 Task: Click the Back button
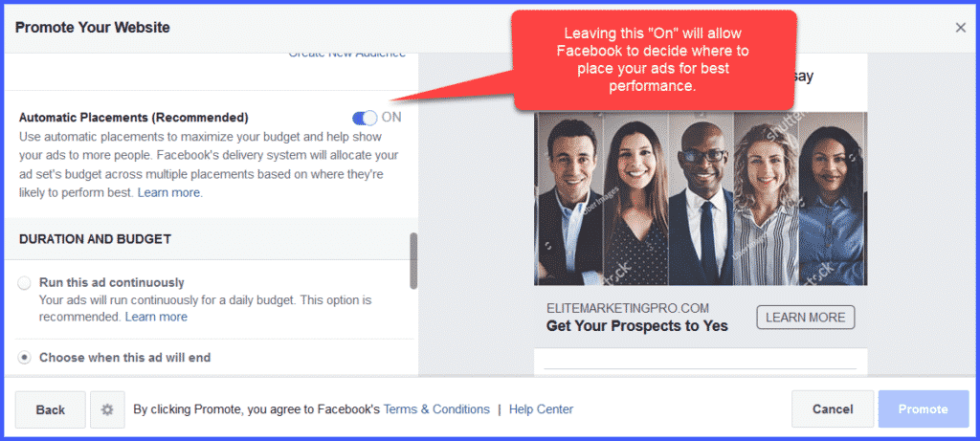[51, 409]
